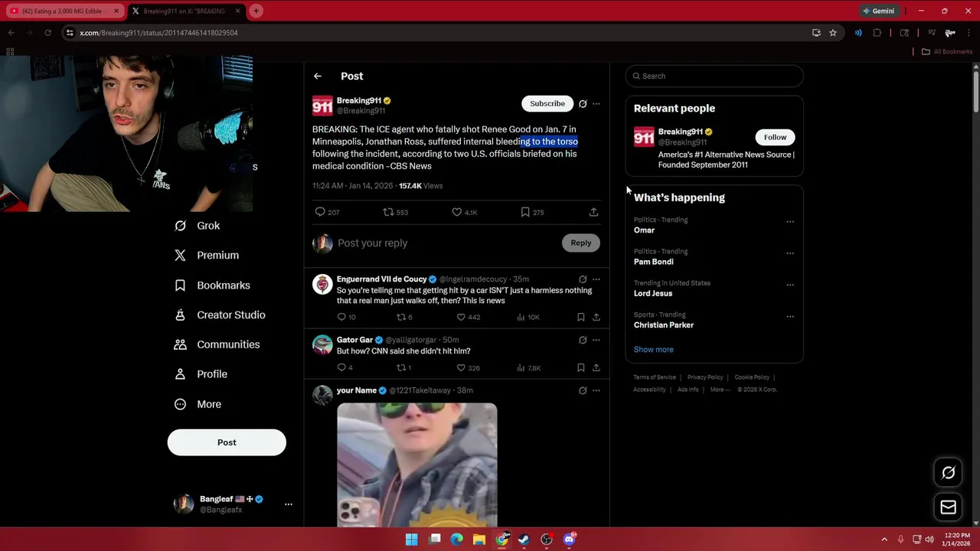Open Privacy Policy footer link
The width and height of the screenshot is (980, 551).
(x=705, y=377)
